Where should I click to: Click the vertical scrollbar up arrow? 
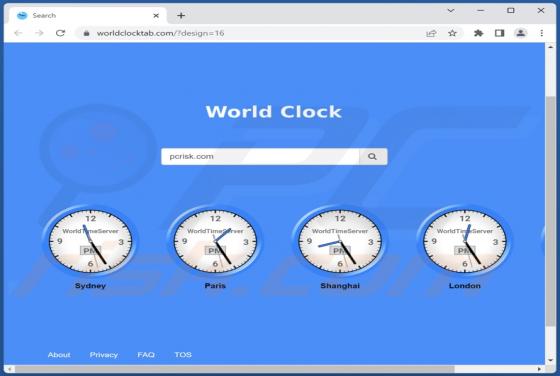coord(550,46)
